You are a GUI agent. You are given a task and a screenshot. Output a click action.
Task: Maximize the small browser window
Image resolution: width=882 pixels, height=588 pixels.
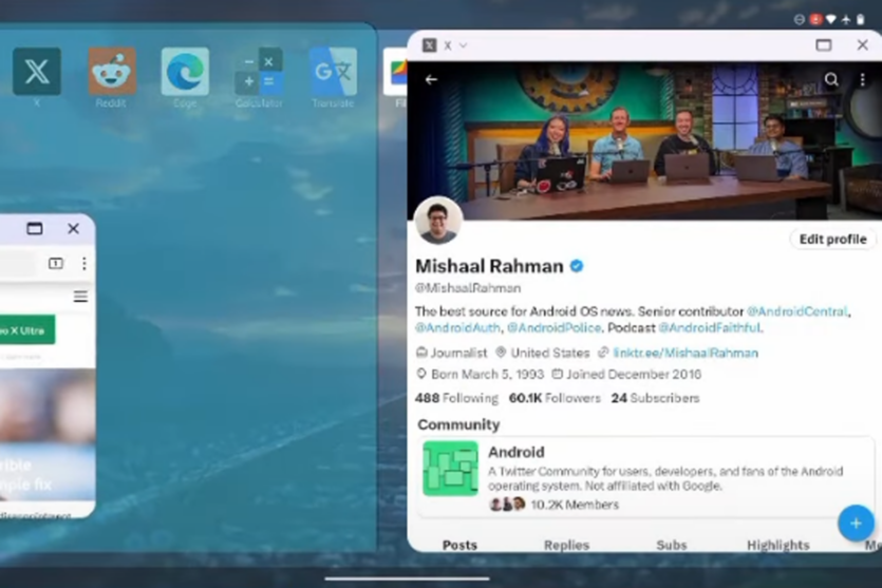point(35,229)
